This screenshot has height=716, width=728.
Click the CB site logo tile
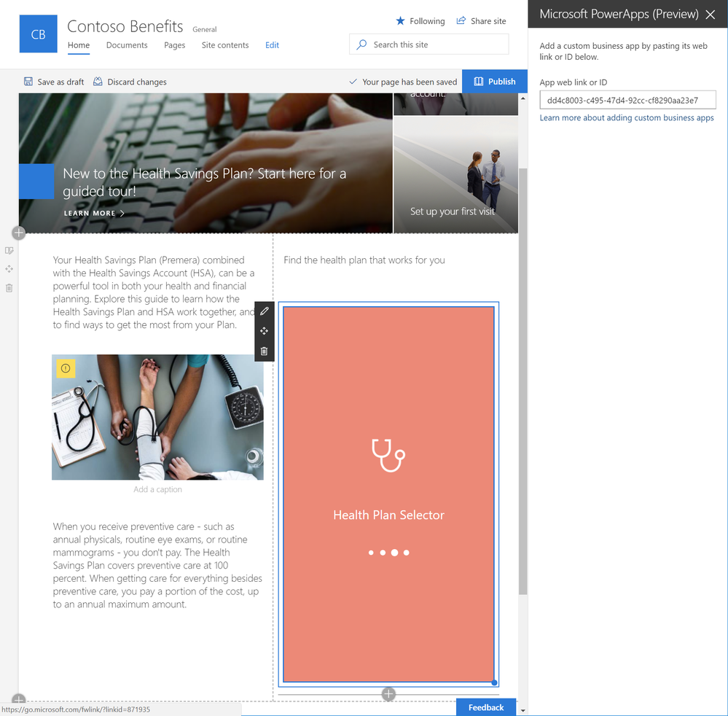[38, 34]
